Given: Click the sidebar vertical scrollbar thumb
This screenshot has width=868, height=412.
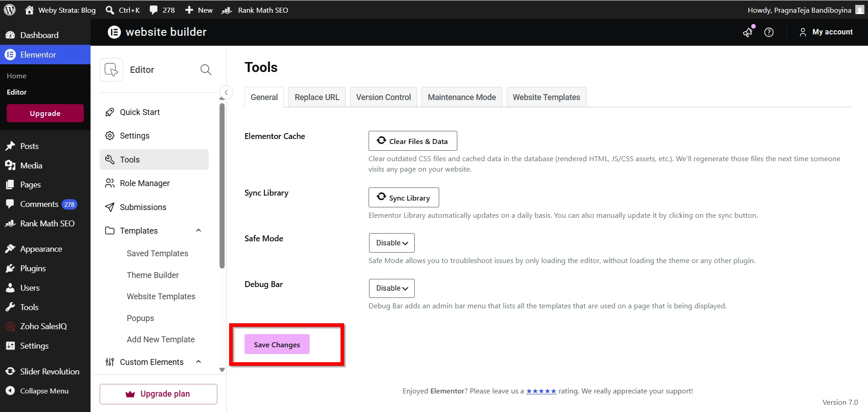Looking at the screenshot, I should (222, 186).
